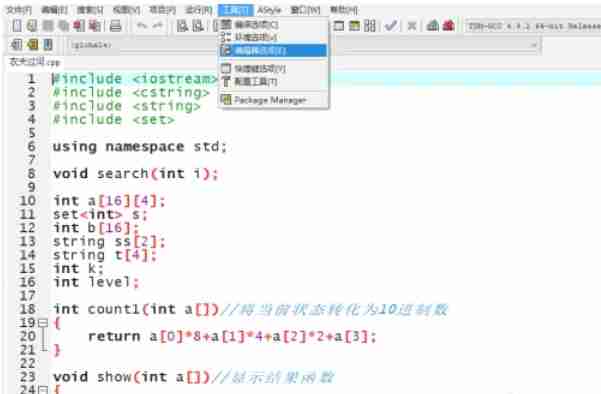Open the 搜索[S] Search menu
This screenshot has height=394, width=601.
pos(90,10)
